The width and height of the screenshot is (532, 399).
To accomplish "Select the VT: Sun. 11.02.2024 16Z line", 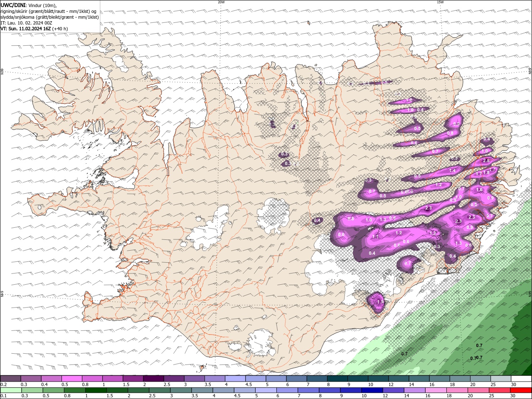I will pos(26,29).
